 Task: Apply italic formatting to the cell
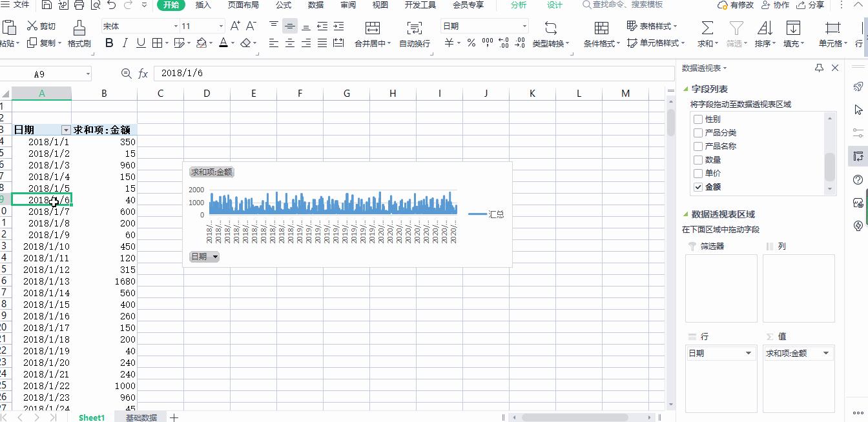pos(125,43)
